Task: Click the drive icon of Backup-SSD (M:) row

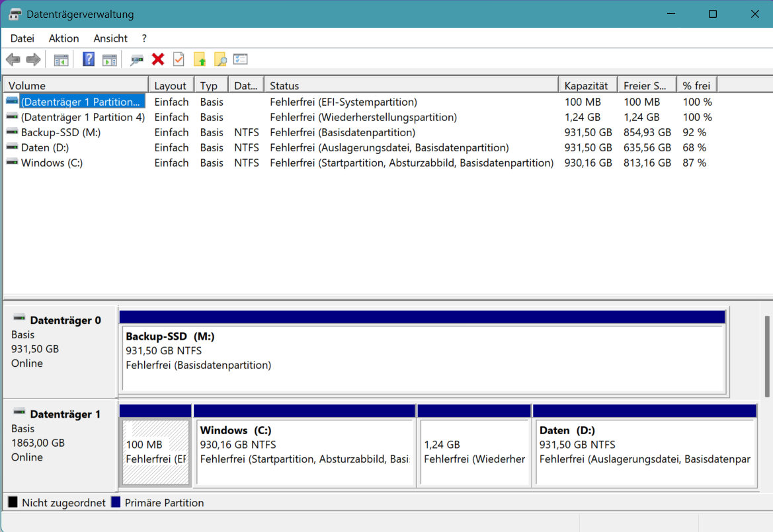Action: (x=12, y=132)
